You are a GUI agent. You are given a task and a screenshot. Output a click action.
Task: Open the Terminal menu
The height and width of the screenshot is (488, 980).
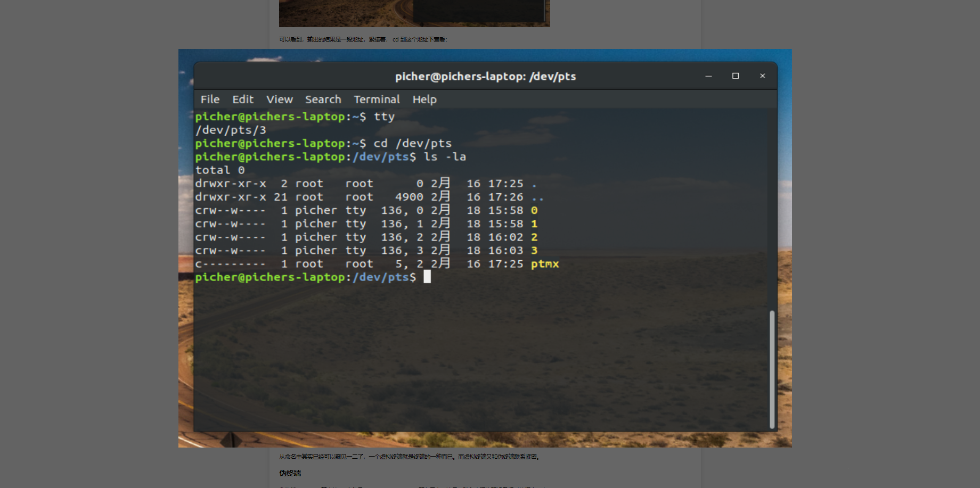tap(377, 100)
